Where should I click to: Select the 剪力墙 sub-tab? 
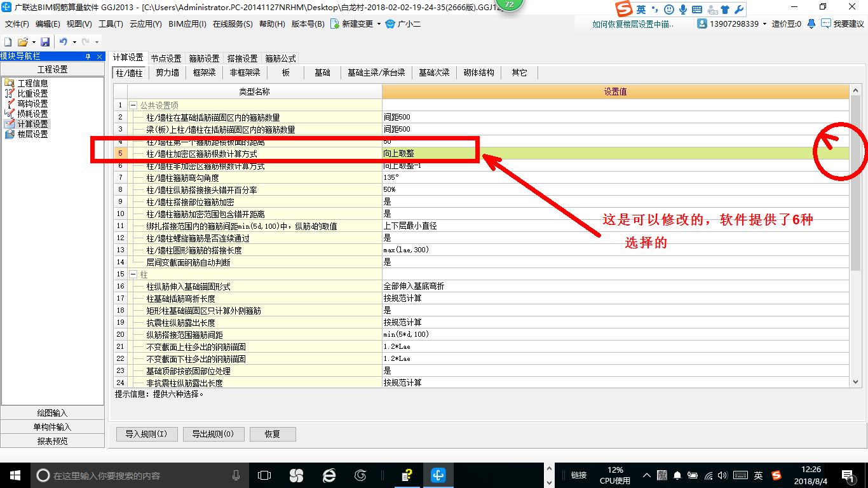pos(168,73)
